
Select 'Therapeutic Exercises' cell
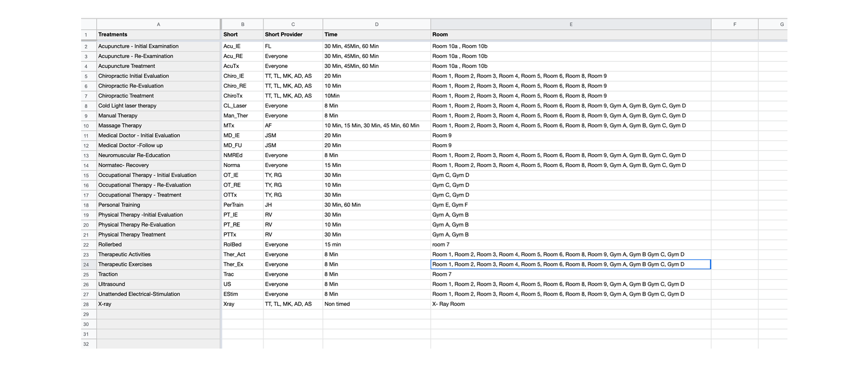(x=158, y=265)
